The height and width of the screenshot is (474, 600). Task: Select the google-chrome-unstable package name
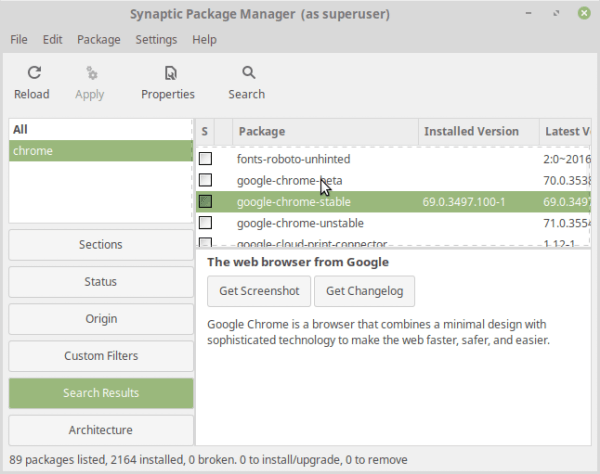pyautogui.click(x=300, y=223)
